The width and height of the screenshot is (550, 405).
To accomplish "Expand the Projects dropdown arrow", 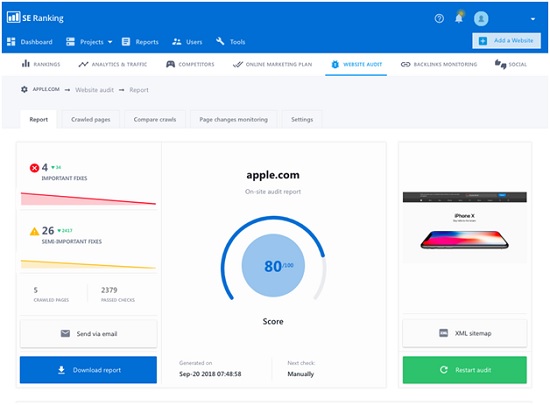I will coord(110,42).
